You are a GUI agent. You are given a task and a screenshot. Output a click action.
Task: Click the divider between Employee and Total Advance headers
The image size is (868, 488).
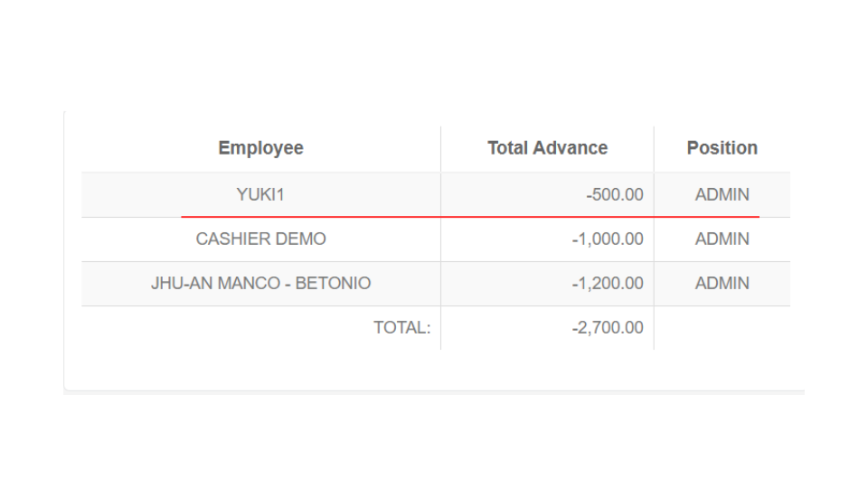click(440, 148)
